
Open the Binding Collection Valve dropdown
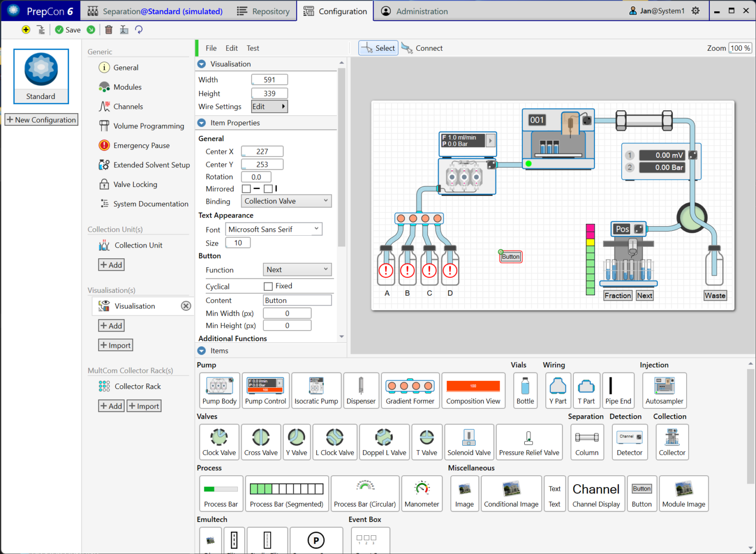point(286,201)
